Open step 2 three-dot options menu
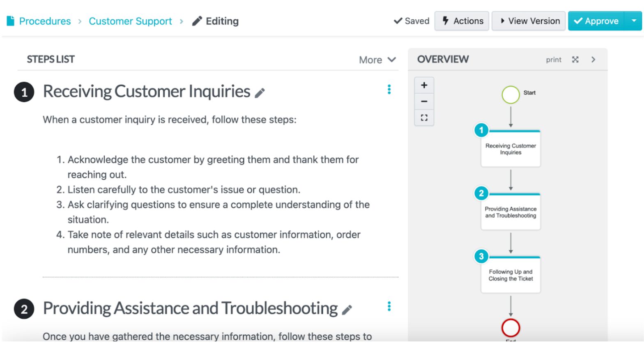The height and width of the screenshot is (343, 644). (389, 306)
